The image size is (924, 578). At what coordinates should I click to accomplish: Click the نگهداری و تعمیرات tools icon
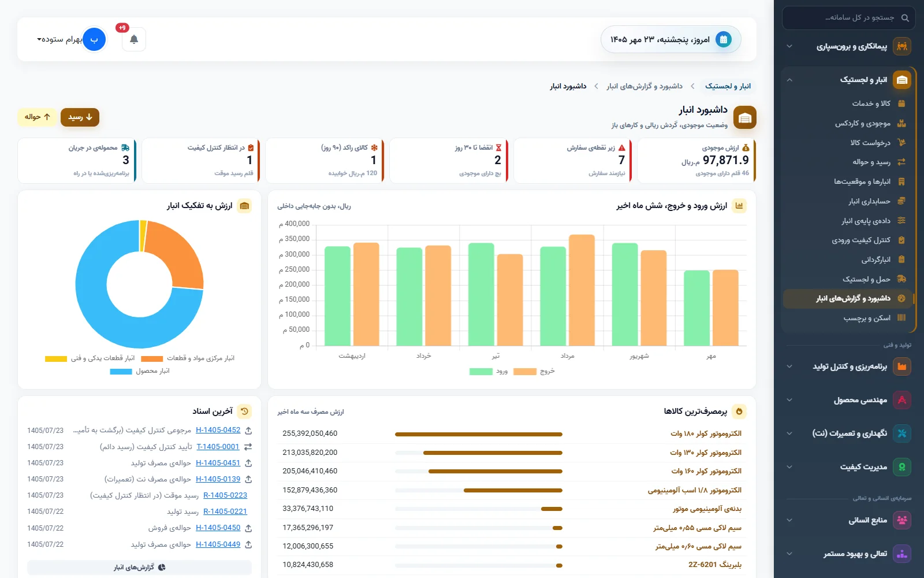pyautogui.click(x=902, y=433)
